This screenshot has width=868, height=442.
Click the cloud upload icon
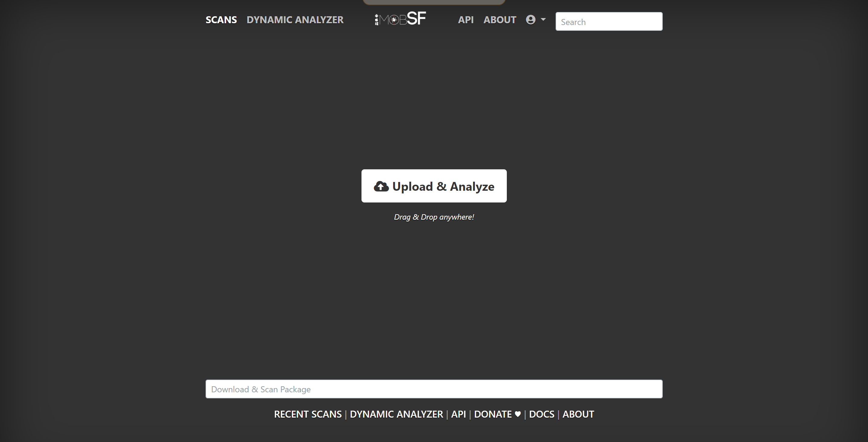(x=381, y=186)
